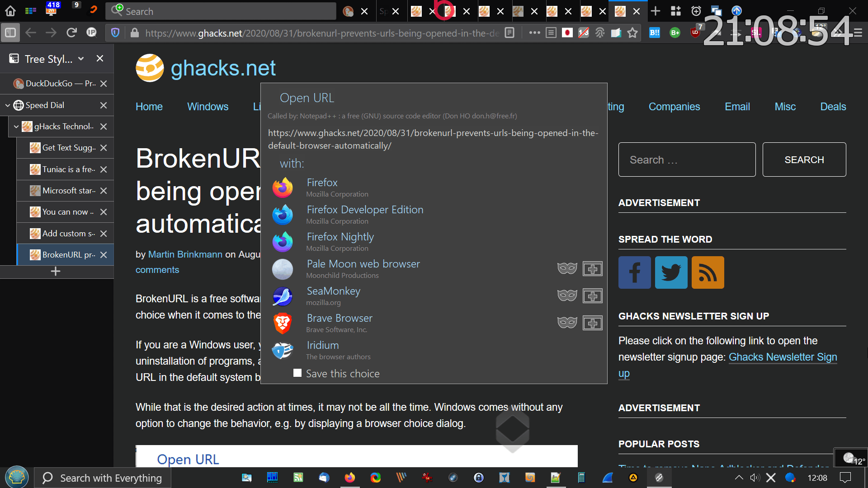Choose the Iridium browser icon

click(x=283, y=350)
